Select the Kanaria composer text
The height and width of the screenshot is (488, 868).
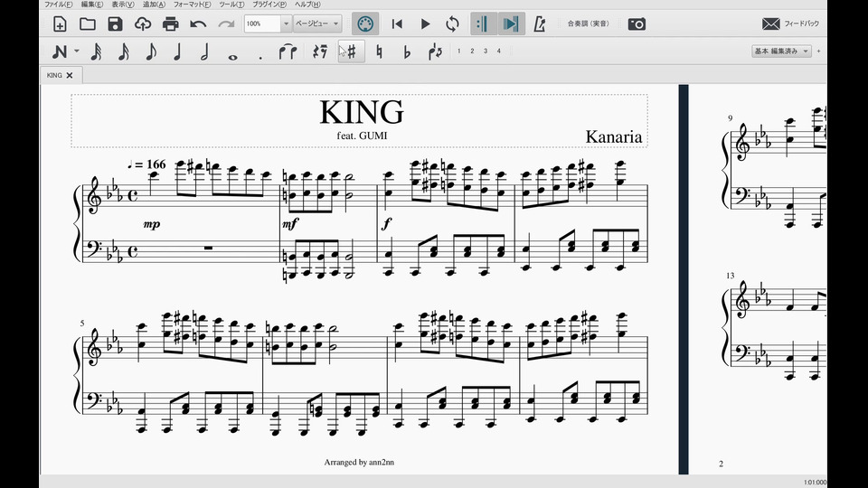click(x=614, y=136)
